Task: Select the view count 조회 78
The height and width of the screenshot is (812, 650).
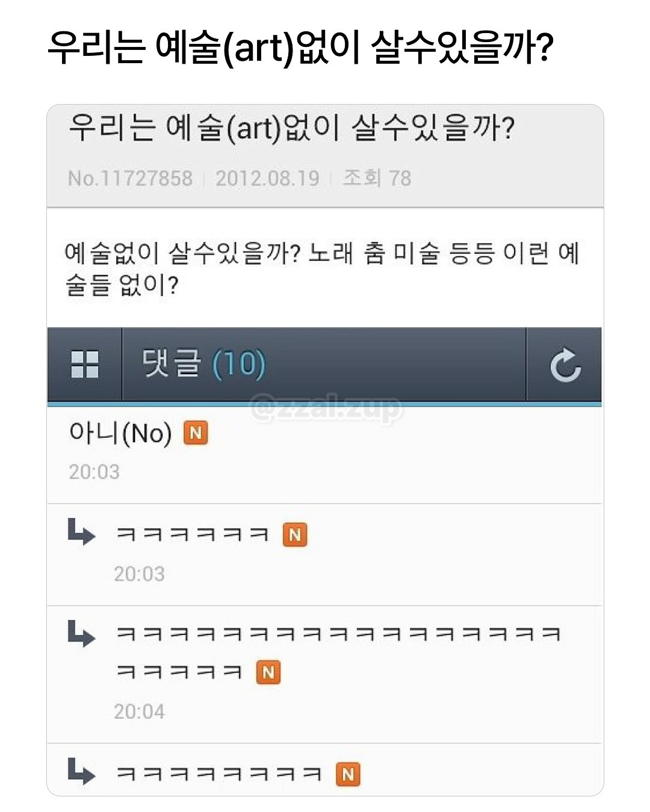Action: pos(378,178)
